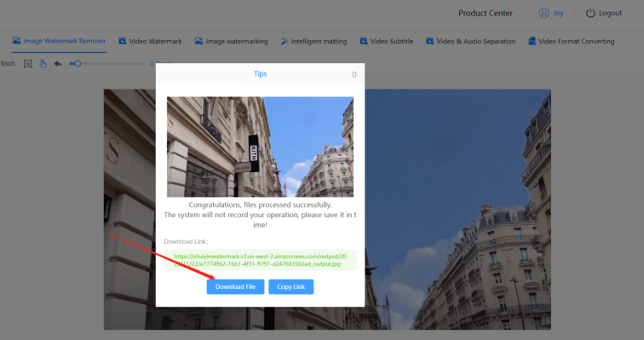The height and width of the screenshot is (340, 644).
Task: Select the rectangle selection tool icon
Action: [x=27, y=64]
